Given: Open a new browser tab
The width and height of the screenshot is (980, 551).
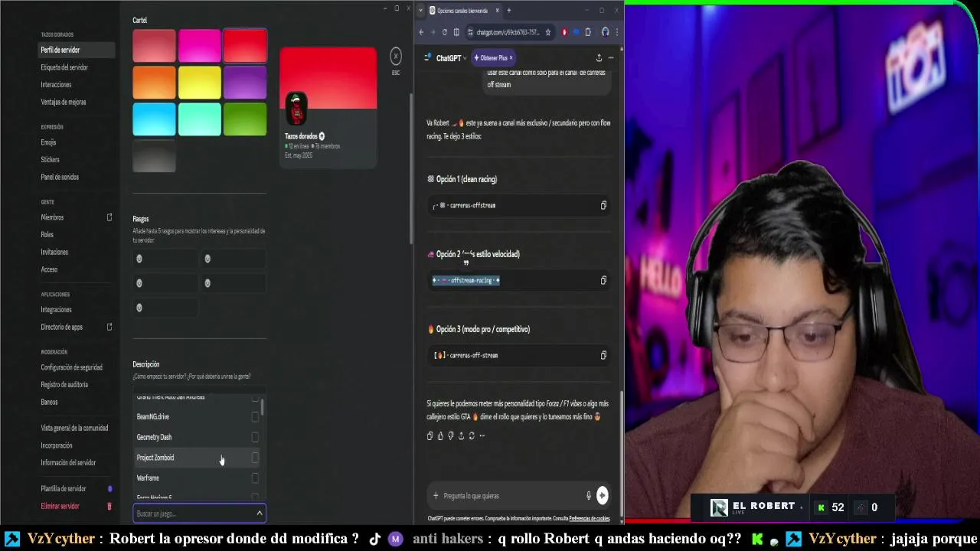Looking at the screenshot, I should tap(508, 11).
